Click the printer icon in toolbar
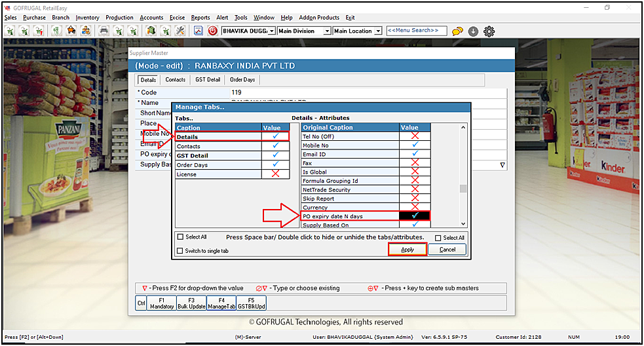 pyautogui.click(x=104, y=31)
